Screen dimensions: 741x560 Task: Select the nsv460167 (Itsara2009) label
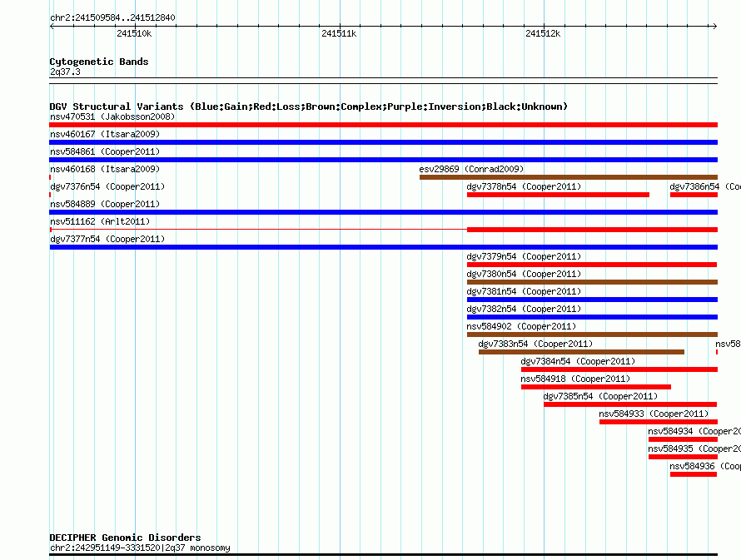point(105,134)
